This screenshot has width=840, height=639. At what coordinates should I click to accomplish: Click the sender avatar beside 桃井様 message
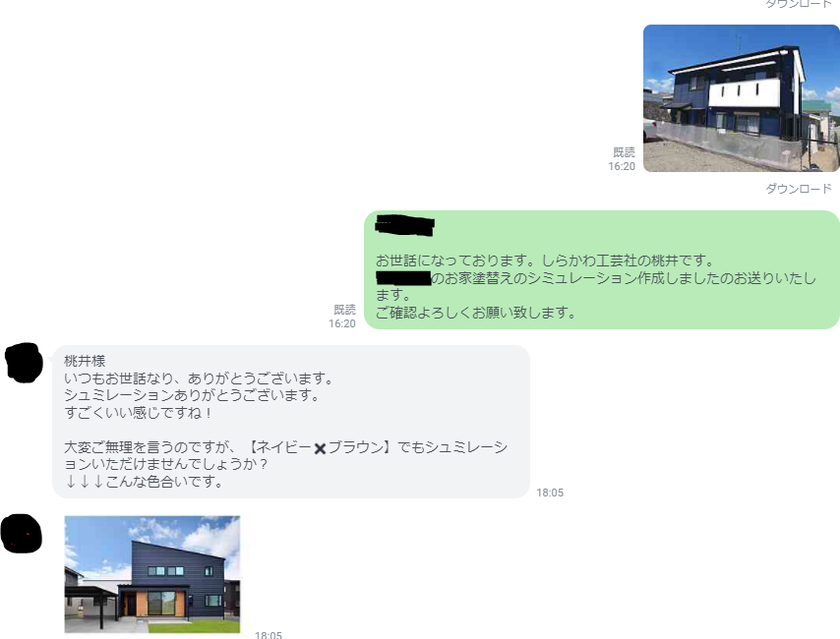(24, 363)
